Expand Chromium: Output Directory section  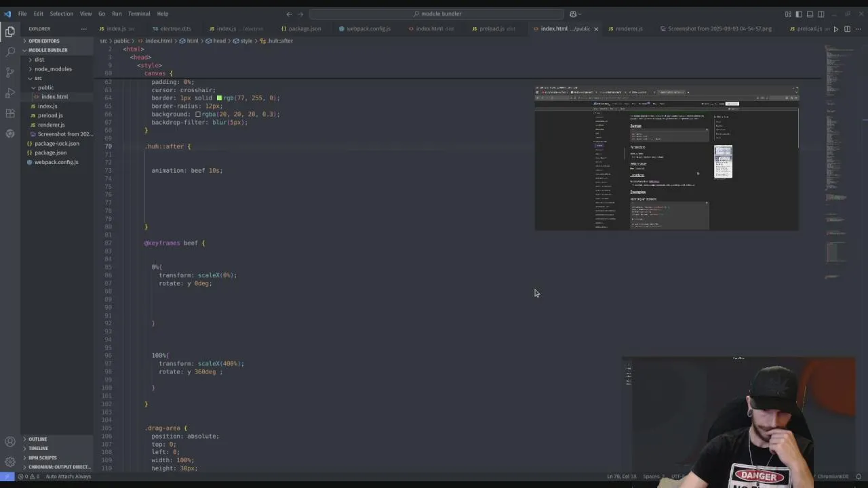click(59, 467)
